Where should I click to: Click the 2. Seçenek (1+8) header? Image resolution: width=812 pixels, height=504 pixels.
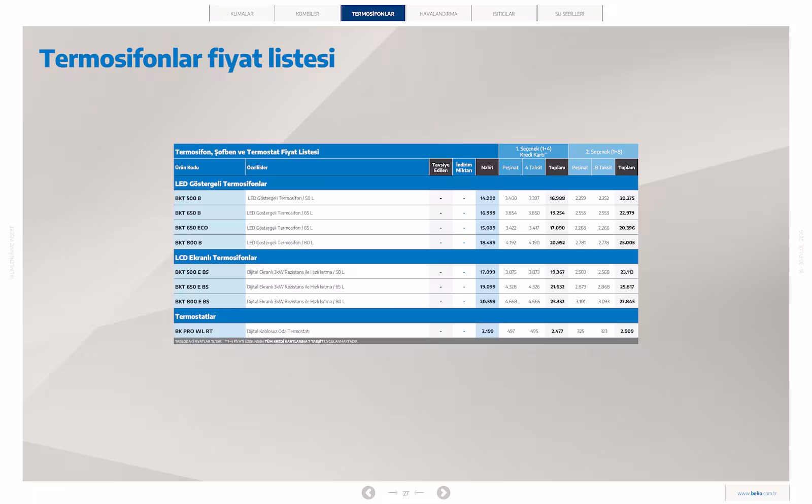[x=603, y=152]
